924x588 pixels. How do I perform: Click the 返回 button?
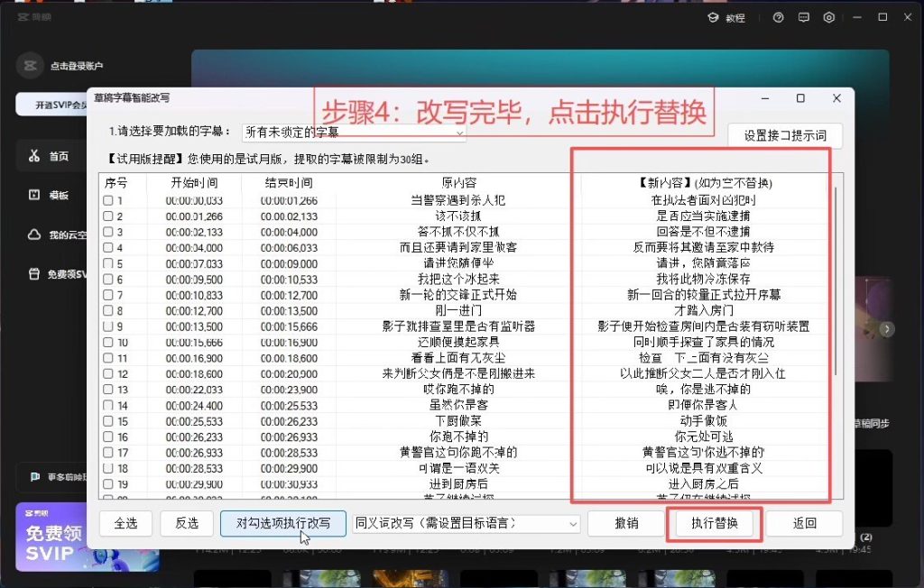(804, 523)
